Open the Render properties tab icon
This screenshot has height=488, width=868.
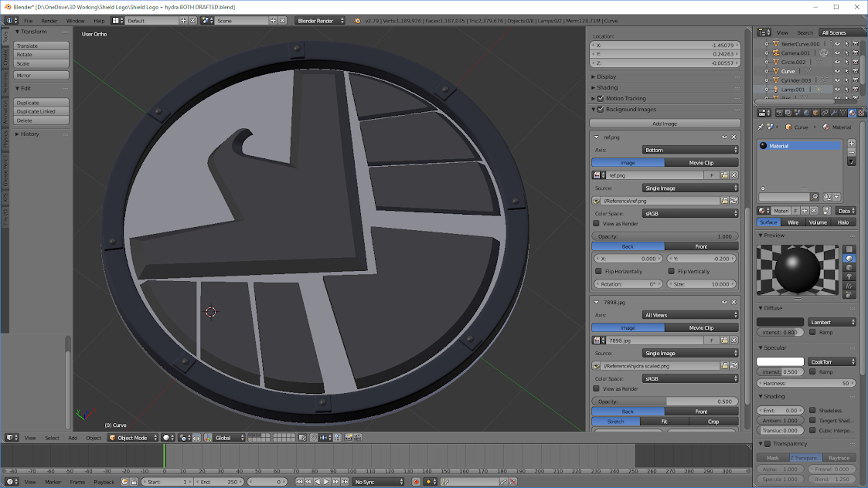pos(780,113)
